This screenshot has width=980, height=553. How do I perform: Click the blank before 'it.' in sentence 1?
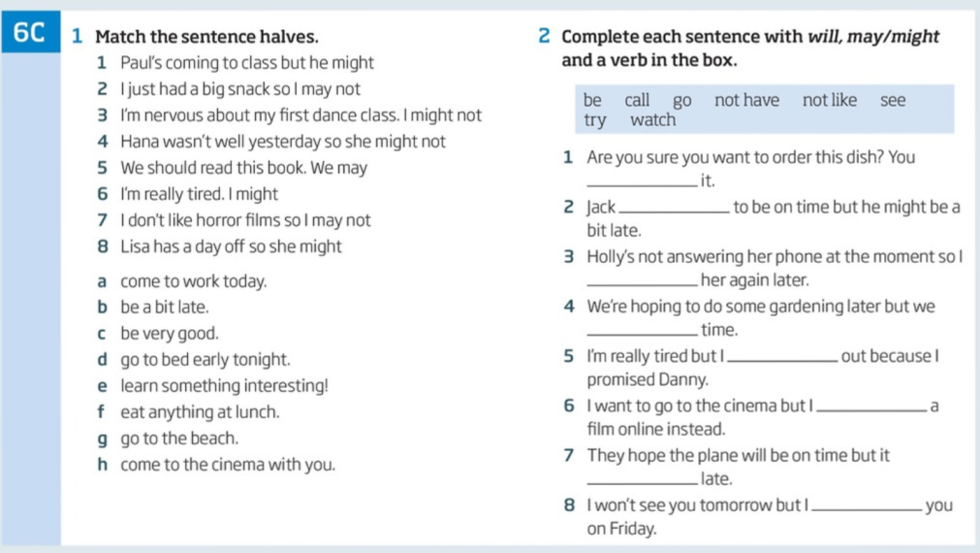[642, 183]
